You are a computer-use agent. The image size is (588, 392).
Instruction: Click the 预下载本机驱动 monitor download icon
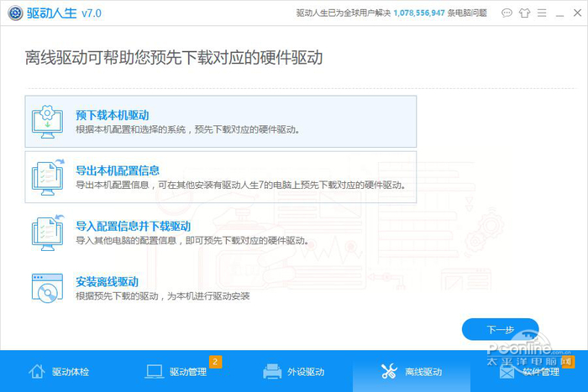47,122
